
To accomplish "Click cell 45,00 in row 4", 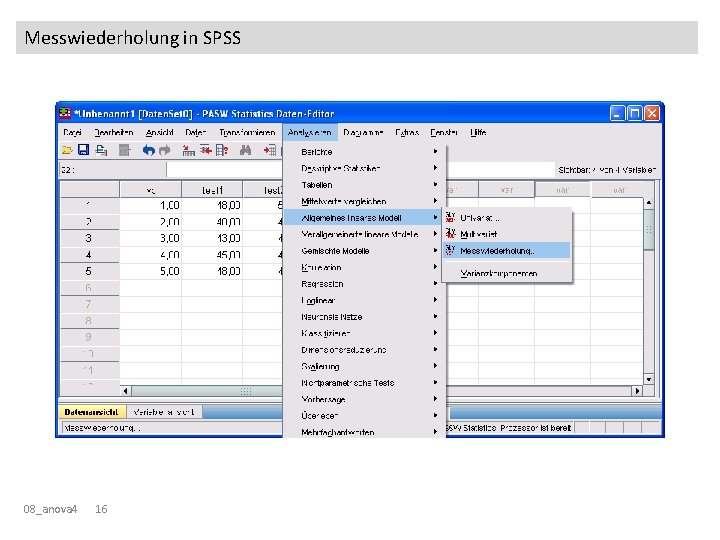I will click(212, 254).
